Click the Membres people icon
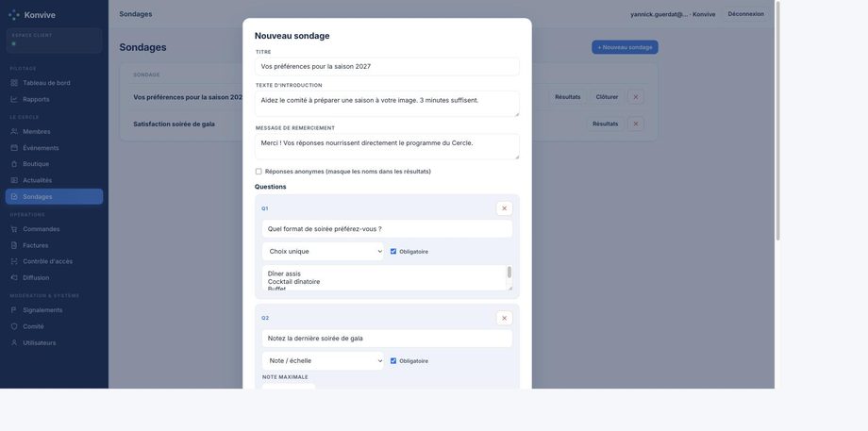 coord(14,132)
